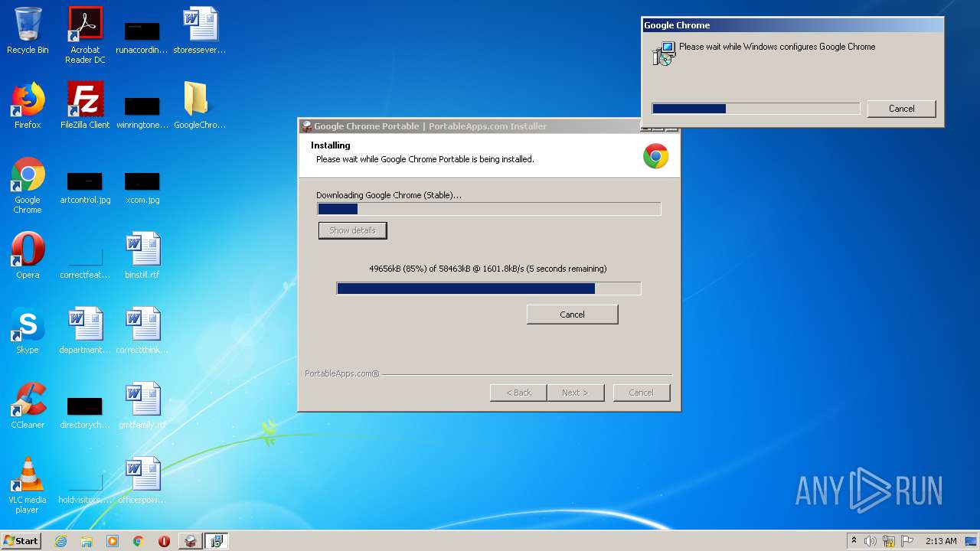The height and width of the screenshot is (551, 980).
Task: Click the download status text line
Action: (488, 269)
